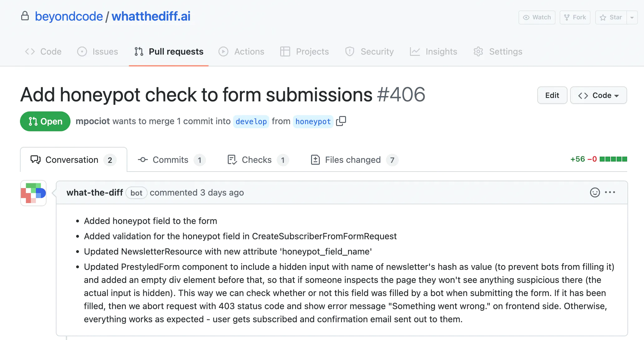Open the Insights graph tab
Viewport: 644px width, 340px height.
pos(433,51)
